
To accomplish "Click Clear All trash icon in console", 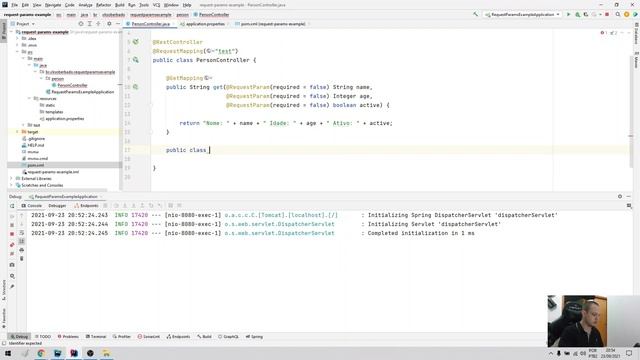I will pyautogui.click(x=22, y=258).
